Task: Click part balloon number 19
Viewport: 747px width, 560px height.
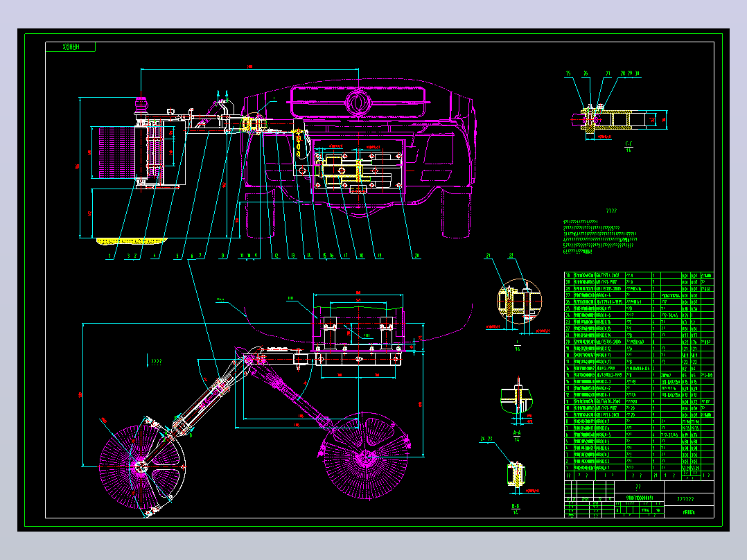Action: 379,256
